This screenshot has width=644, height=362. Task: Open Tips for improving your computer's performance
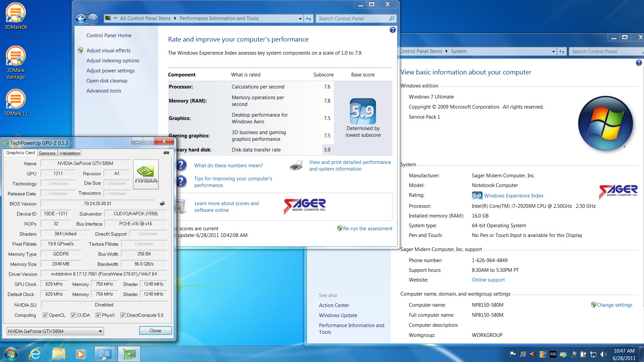coord(233,182)
